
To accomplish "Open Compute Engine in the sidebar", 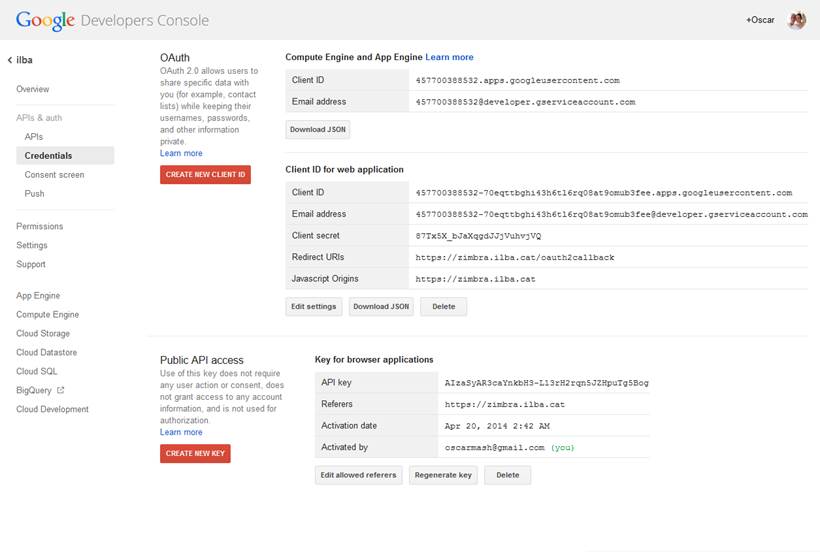I will tap(47, 314).
